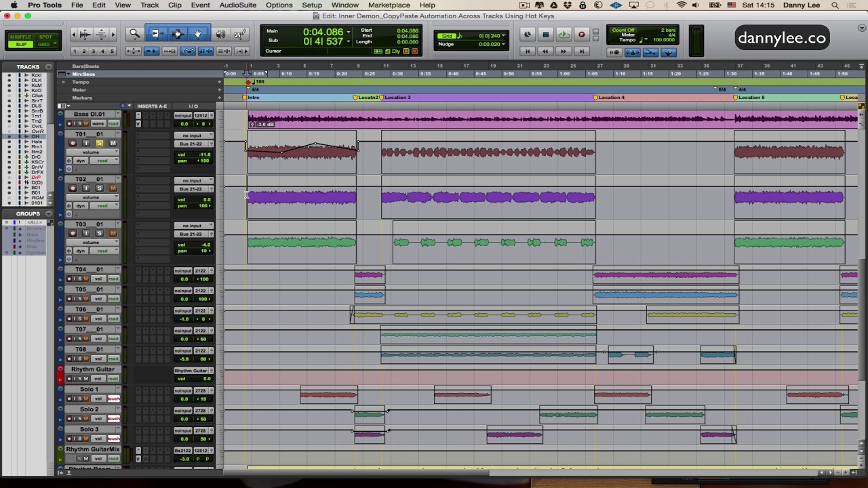Screen dimensions: 868x488
Task: Open the AudioSuite menu
Action: (x=238, y=5)
